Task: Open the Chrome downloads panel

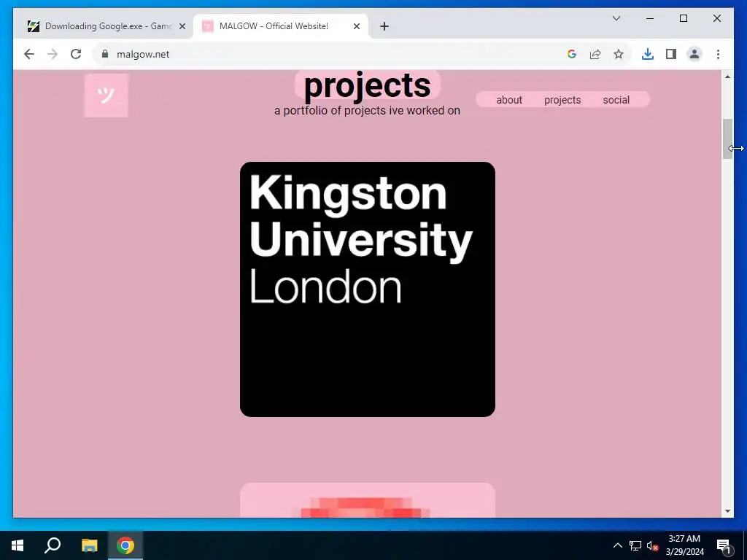Action: [x=648, y=54]
